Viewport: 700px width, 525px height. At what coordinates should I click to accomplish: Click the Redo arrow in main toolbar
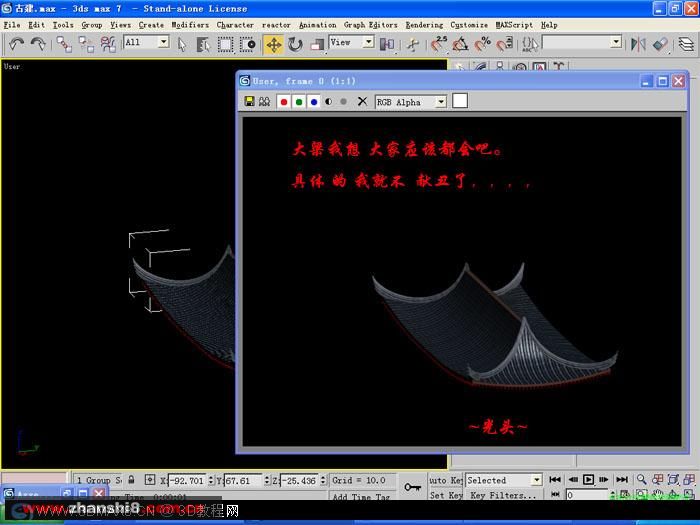click(38, 44)
